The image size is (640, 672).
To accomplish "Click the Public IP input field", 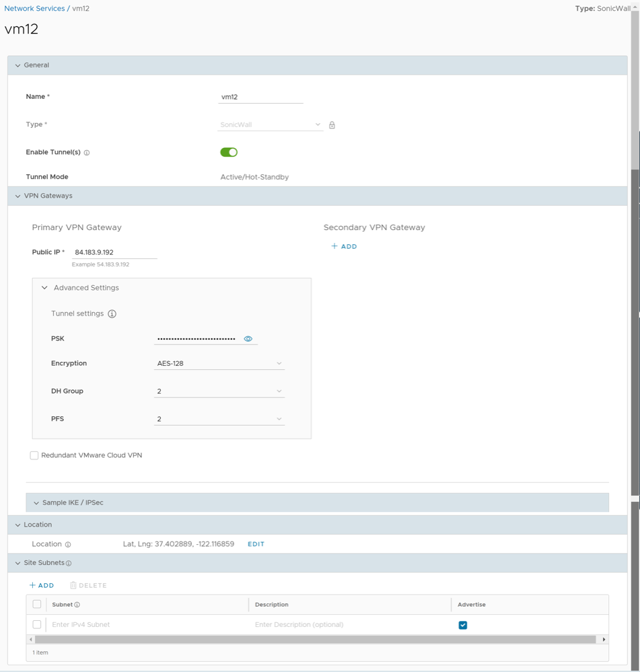I will point(114,252).
